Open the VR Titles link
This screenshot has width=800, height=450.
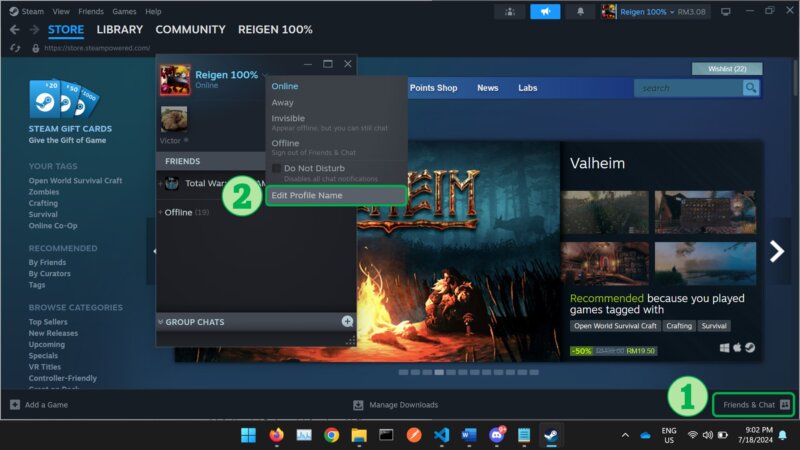click(44, 367)
